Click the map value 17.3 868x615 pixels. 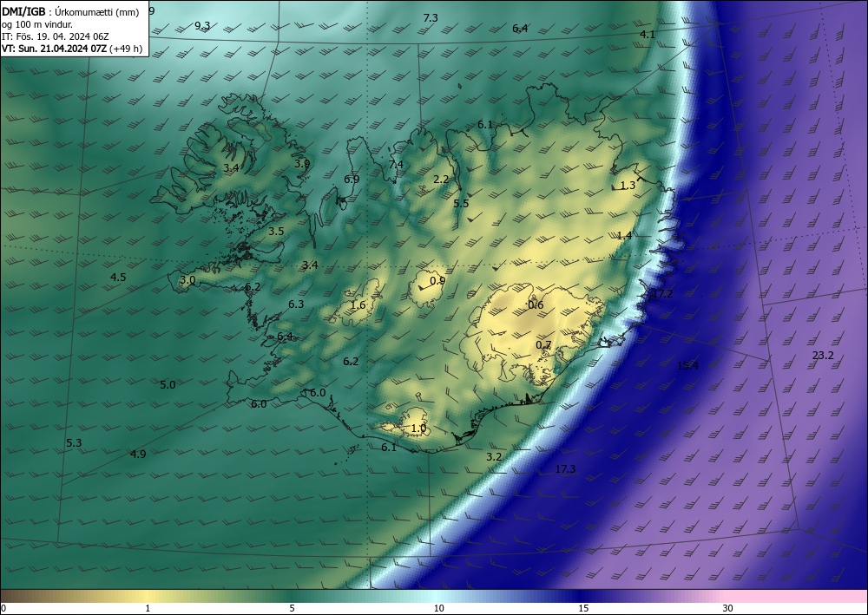click(565, 469)
